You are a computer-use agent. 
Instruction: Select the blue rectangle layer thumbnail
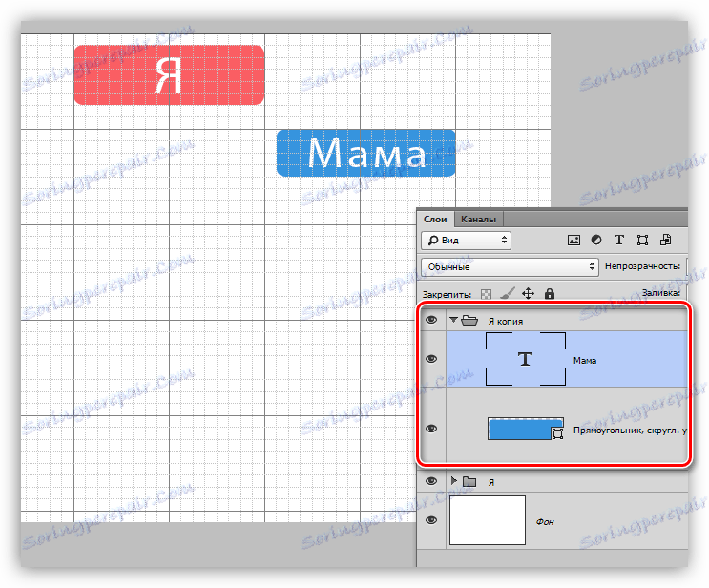point(526,429)
